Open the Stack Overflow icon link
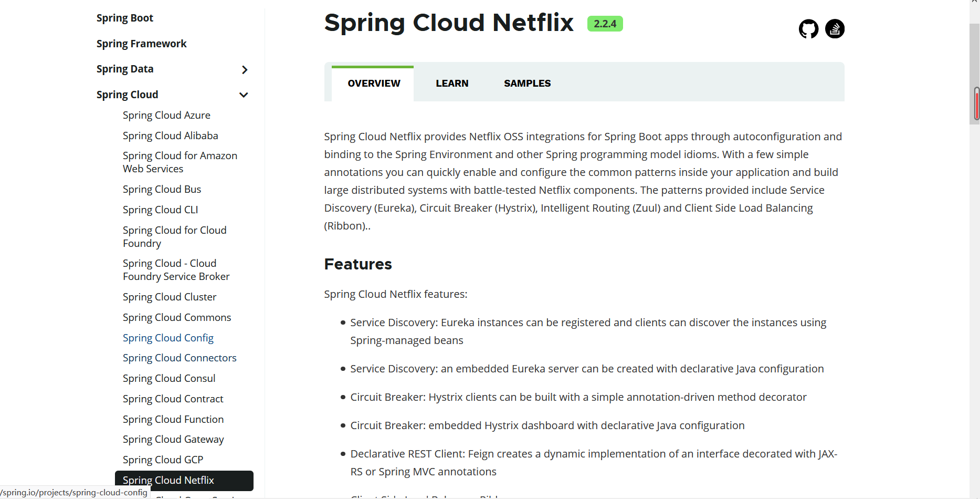 [835, 29]
